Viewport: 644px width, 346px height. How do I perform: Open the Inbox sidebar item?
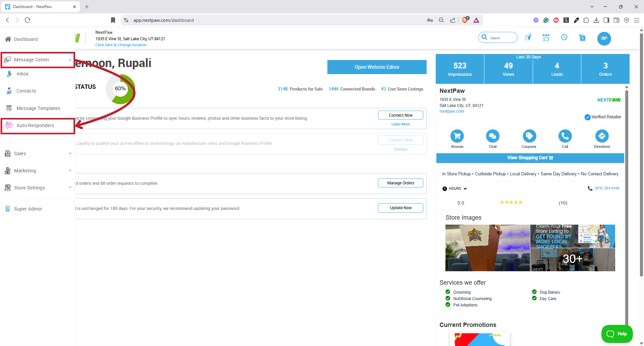[22, 74]
